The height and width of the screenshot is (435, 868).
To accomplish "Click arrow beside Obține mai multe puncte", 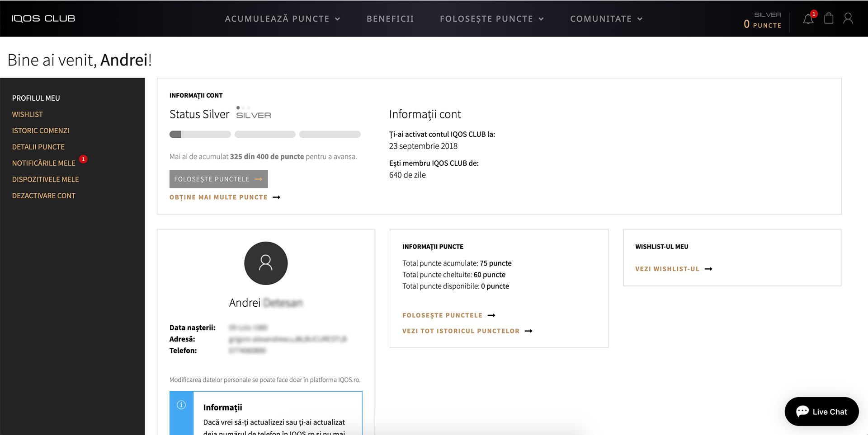I will click(277, 197).
